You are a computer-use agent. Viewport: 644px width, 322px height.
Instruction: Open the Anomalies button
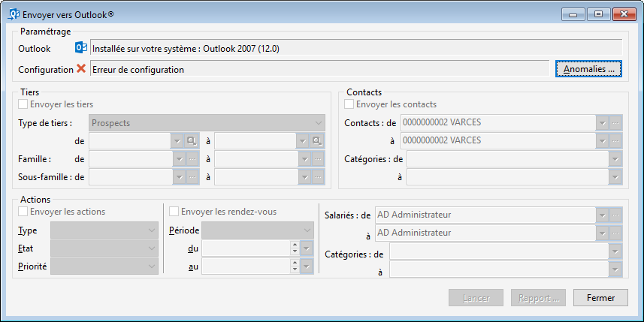click(x=588, y=69)
